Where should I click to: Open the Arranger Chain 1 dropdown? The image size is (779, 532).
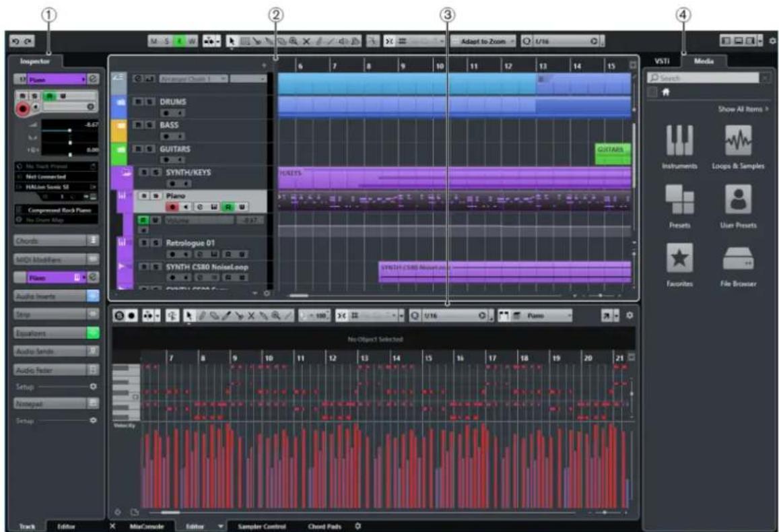pos(193,79)
